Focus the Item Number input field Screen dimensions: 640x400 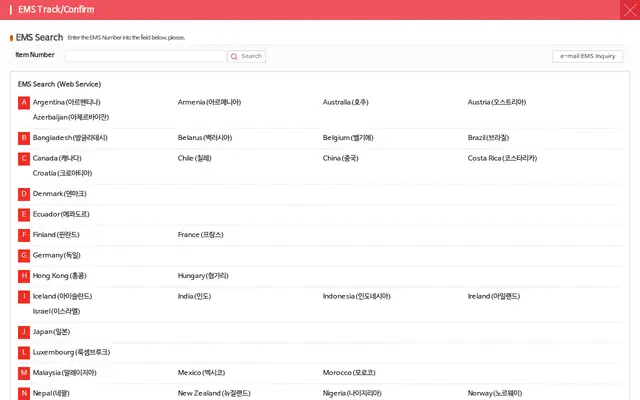pos(146,56)
